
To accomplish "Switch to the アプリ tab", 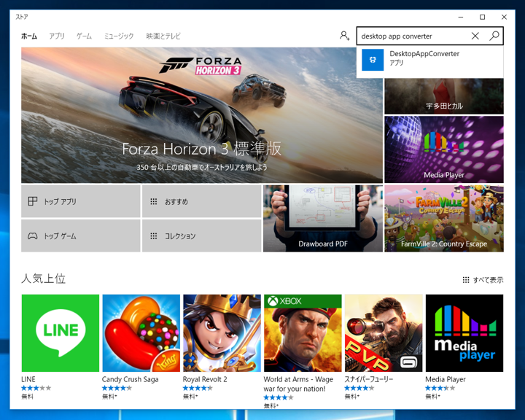I will 57,36.
